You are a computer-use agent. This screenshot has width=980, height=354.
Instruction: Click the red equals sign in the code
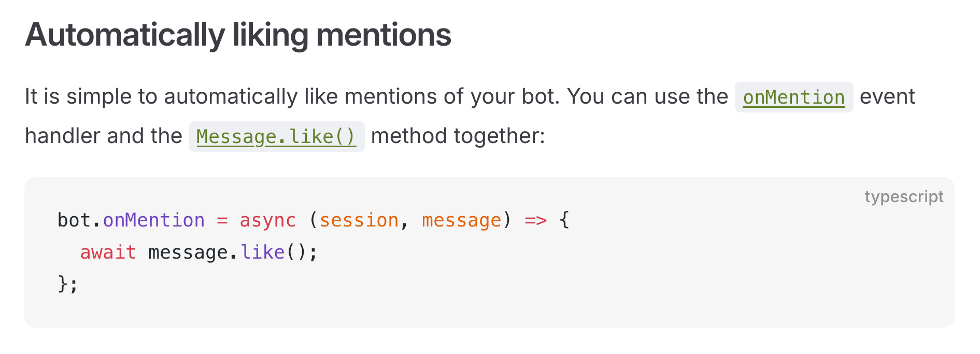(x=222, y=221)
